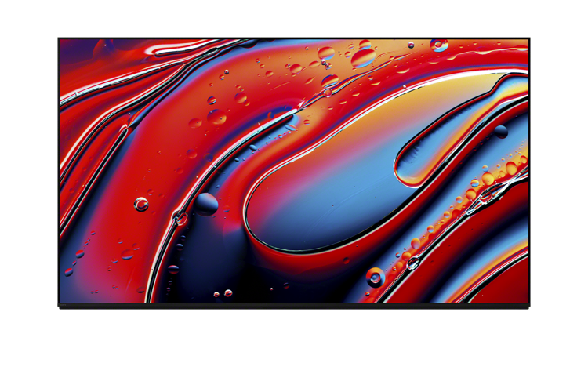
Task: Click the largest droplet near top center
Action: (x=363, y=57)
